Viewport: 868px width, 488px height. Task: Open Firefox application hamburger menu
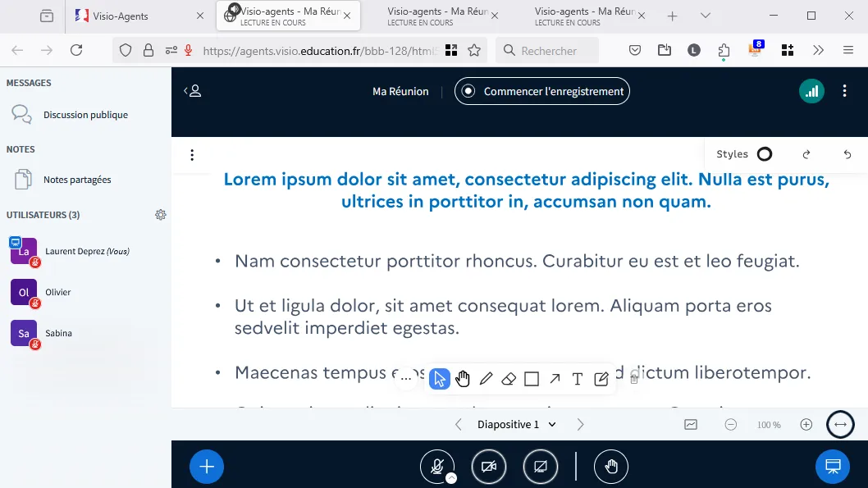pyautogui.click(x=848, y=50)
